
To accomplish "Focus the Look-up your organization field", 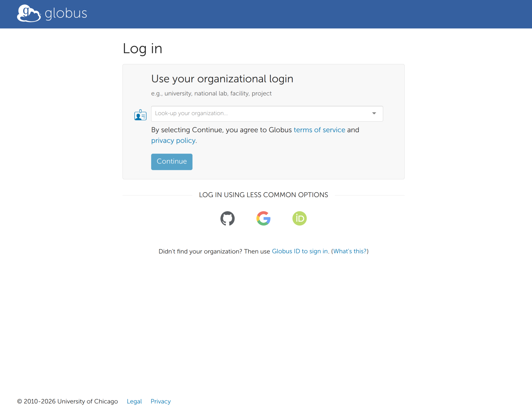I will point(267,114).
